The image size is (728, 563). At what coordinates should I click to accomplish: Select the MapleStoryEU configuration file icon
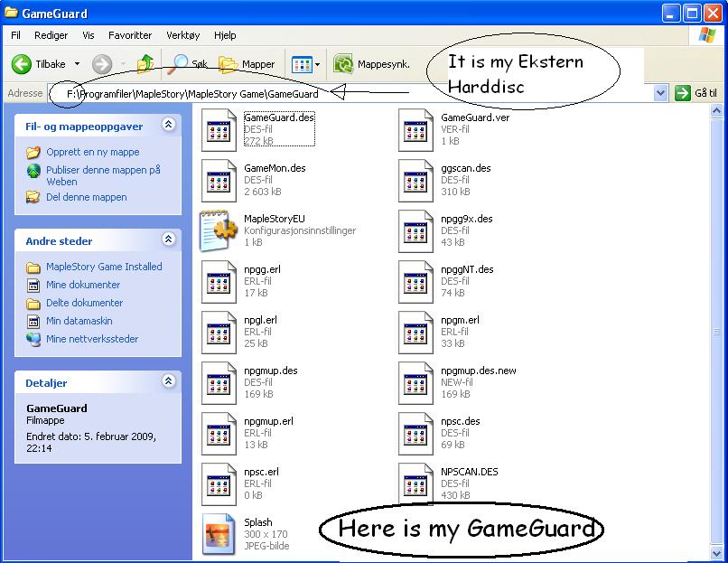coord(219,230)
